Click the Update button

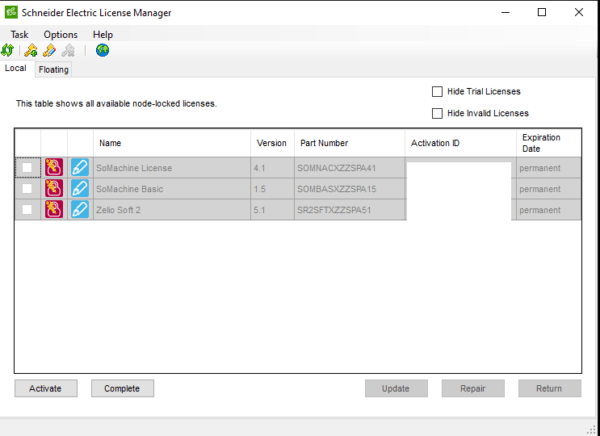coord(396,389)
